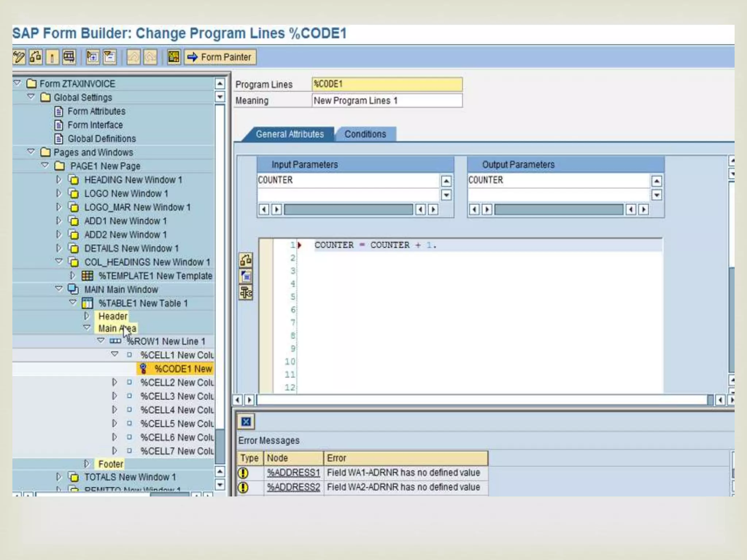Image resolution: width=747 pixels, height=560 pixels.
Task: Click the Field List on/off toolbar icon
Action: pos(174,57)
